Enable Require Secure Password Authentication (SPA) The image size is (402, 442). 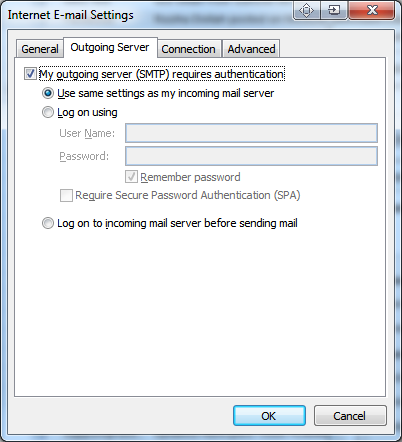point(66,195)
